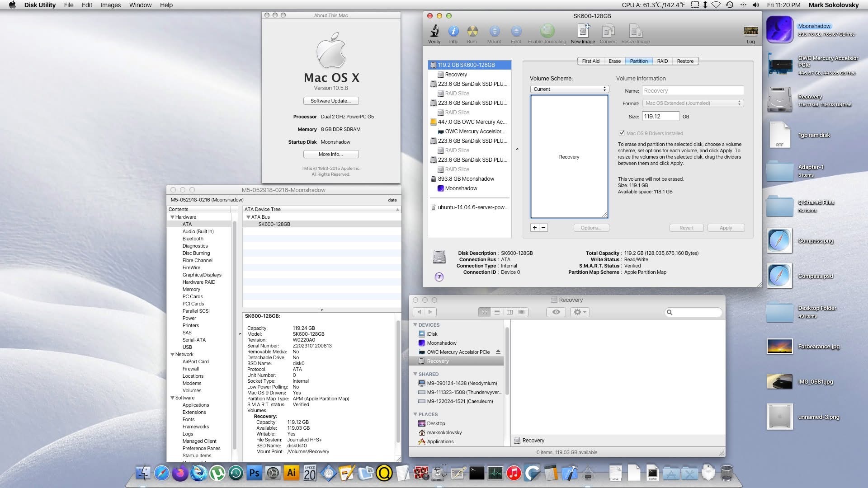Open Photoshop from the Dock
Image resolution: width=868 pixels, height=488 pixels.
coord(255,473)
